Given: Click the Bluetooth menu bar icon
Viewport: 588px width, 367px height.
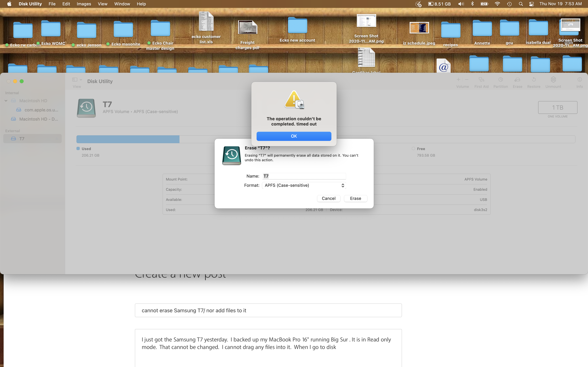Looking at the screenshot, I should 472,4.
